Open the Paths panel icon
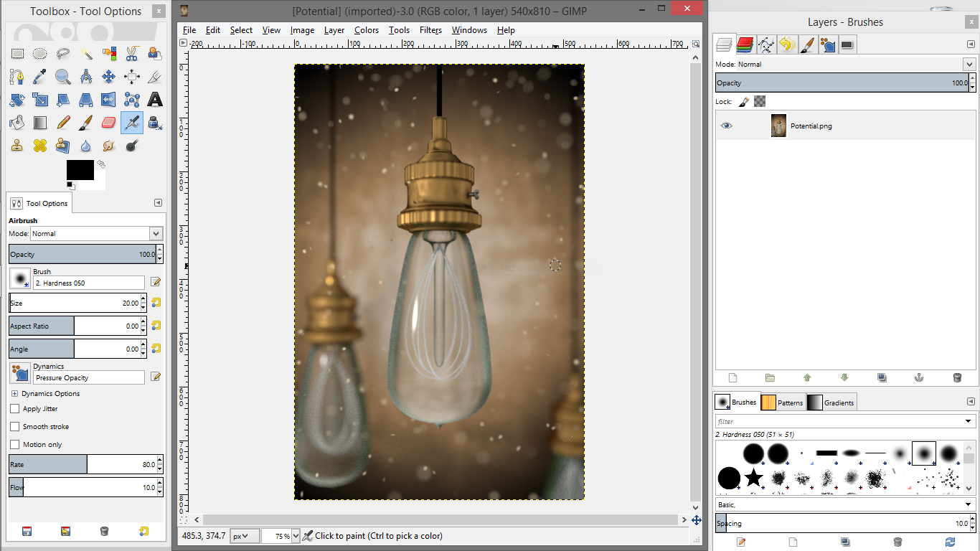The height and width of the screenshot is (551, 980). tap(766, 44)
